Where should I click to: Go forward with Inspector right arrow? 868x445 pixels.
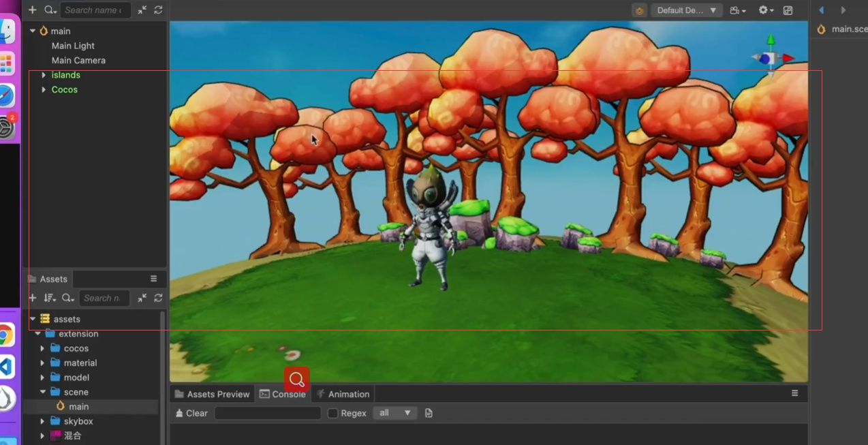[843, 10]
